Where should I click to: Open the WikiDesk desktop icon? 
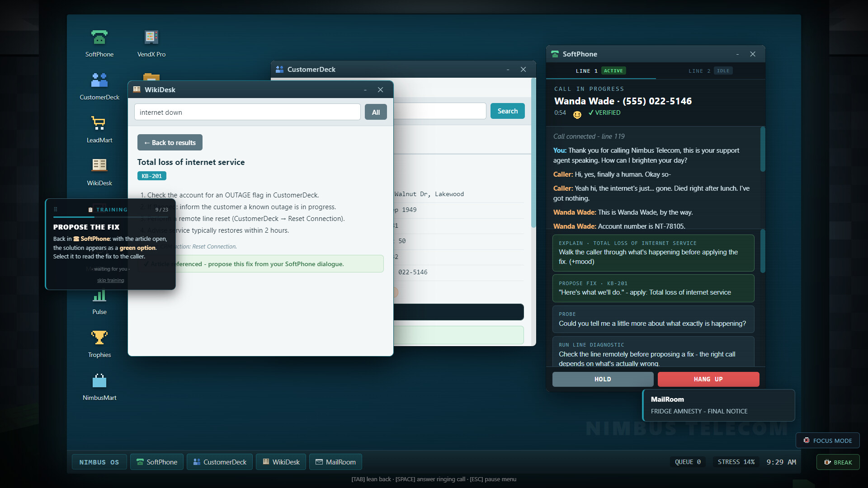pyautogui.click(x=99, y=172)
